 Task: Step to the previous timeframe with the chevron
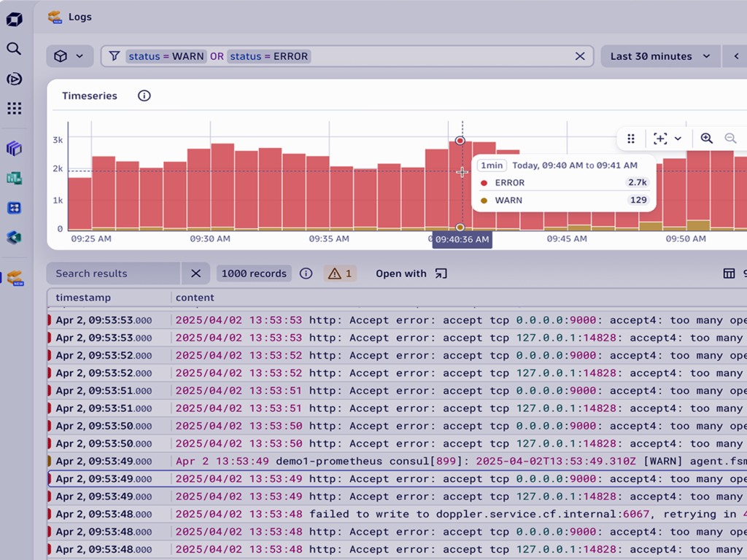point(736,56)
